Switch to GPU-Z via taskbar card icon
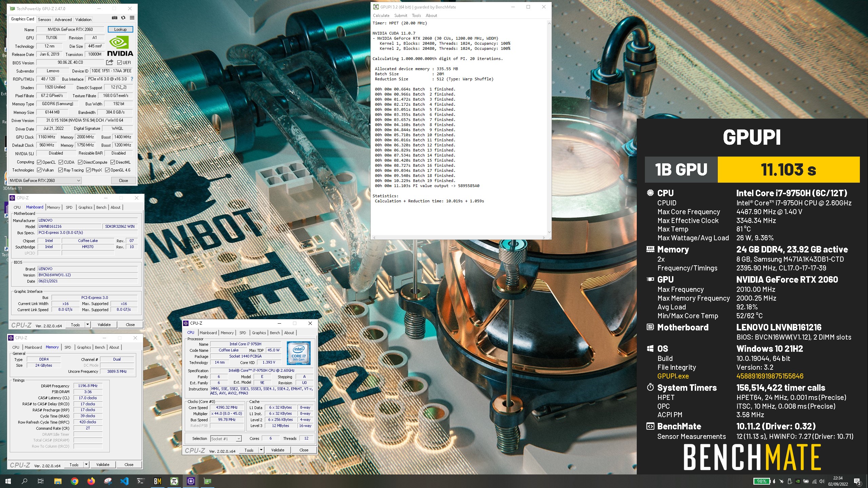 pyautogui.click(x=208, y=481)
